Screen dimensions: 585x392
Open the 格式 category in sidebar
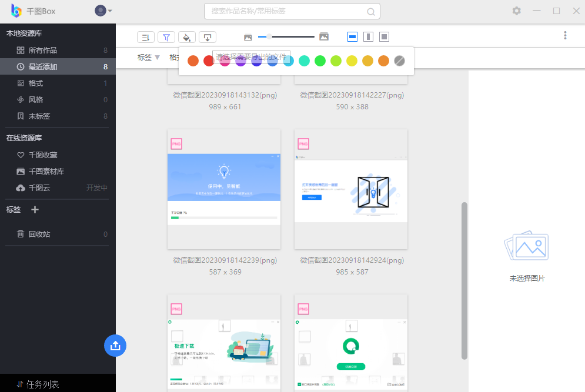pos(58,83)
